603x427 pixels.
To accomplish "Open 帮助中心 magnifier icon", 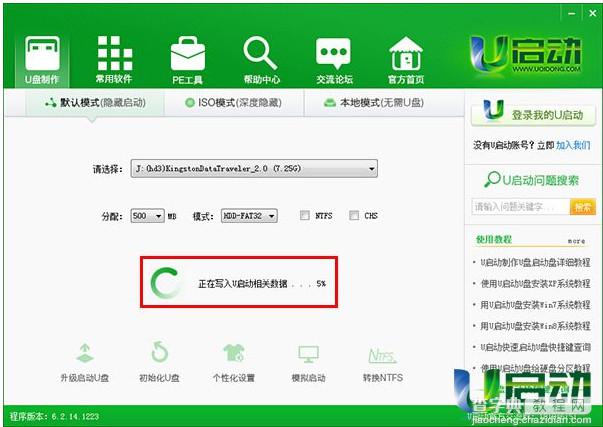I will click(260, 53).
